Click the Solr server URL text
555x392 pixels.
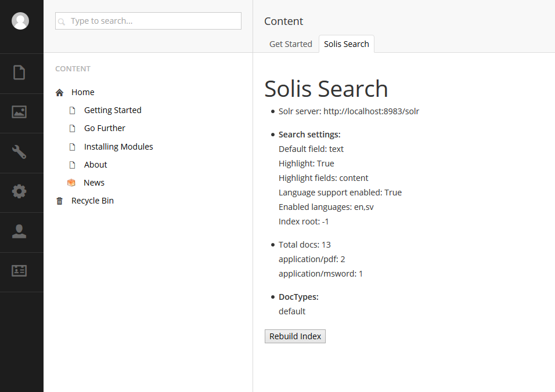click(372, 111)
